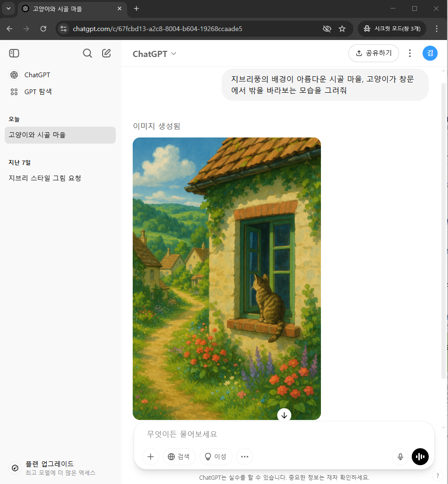Open chat search with the magnifier icon

pyautogui.click(x=88, y=53)
